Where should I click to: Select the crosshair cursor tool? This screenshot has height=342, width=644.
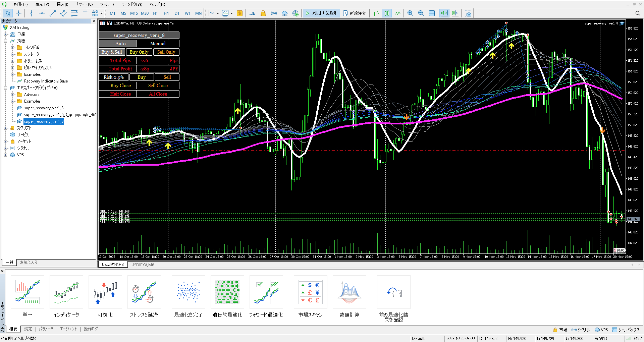coord(18,13)
